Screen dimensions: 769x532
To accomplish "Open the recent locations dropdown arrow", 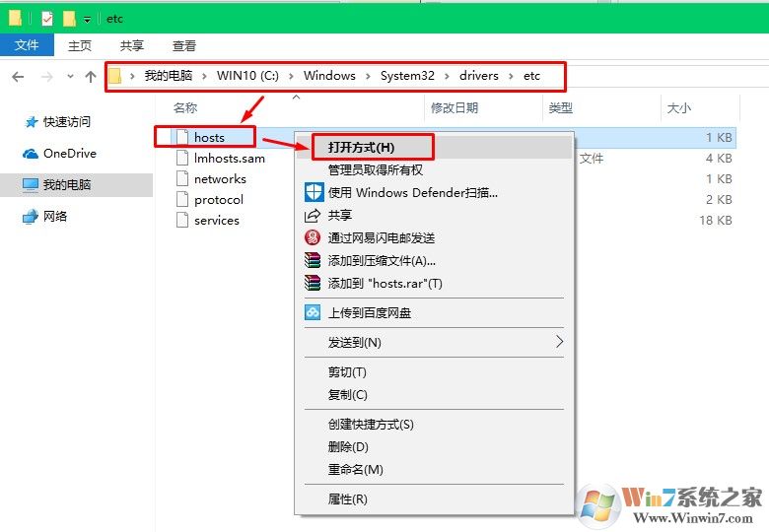I will pyautogui.click(x=70, y=77).
